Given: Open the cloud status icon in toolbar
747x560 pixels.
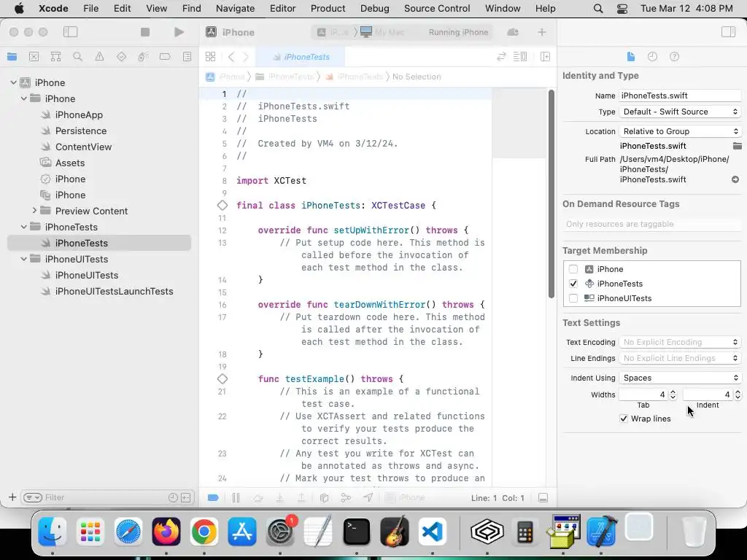Looking at the screenshot, I should click(x=513, y=32).
